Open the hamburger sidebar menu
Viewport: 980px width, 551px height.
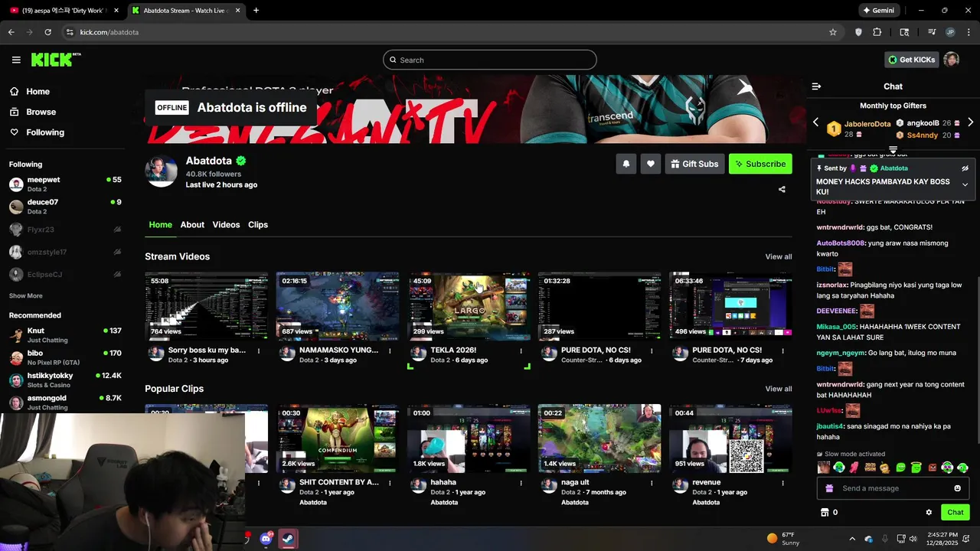click(16, 60)
